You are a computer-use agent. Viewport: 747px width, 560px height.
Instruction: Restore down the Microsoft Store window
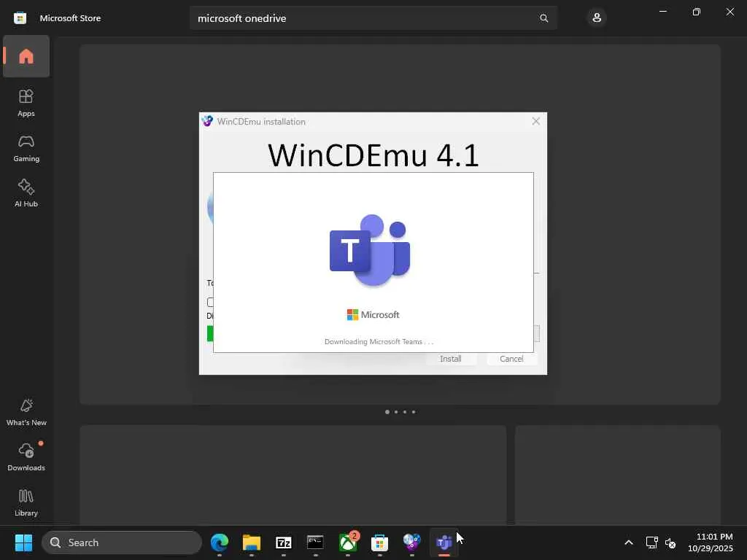(696, 12)
